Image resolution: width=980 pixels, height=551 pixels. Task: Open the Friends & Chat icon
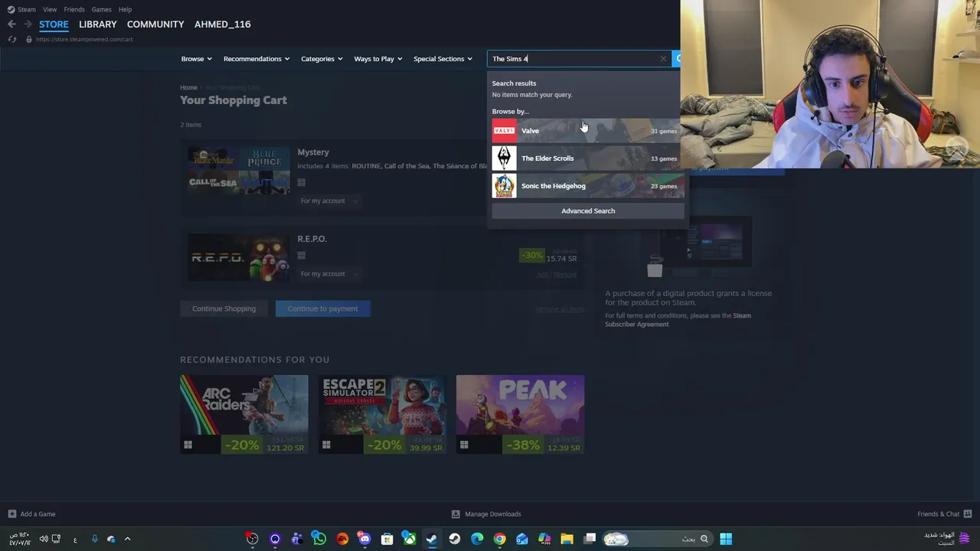(x=967, y=514)
